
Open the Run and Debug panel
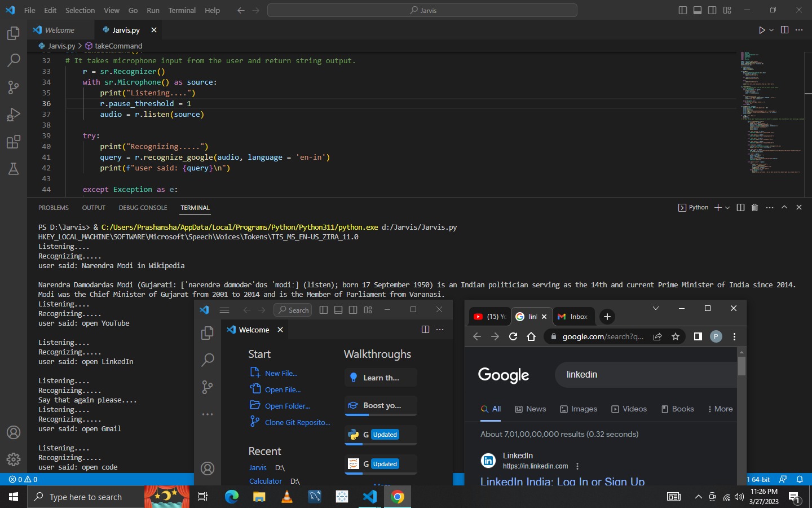(x=14, y=115)
